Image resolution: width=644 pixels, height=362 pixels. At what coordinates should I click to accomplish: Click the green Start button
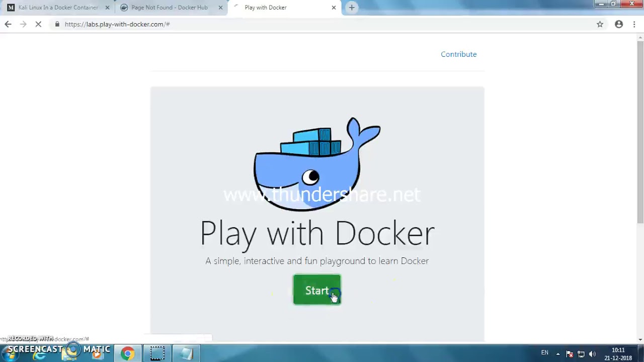[x=317, y=290]
